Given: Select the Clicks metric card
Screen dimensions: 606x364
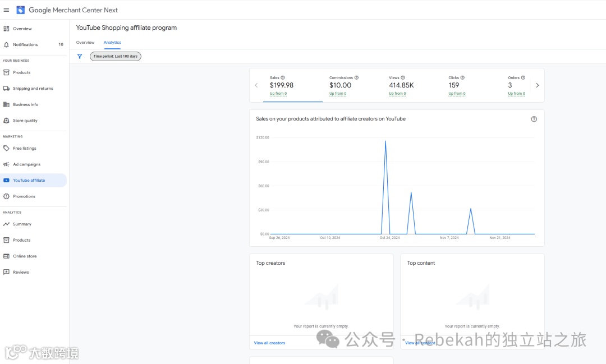Looking at the screenshot, I should (471, 85).
